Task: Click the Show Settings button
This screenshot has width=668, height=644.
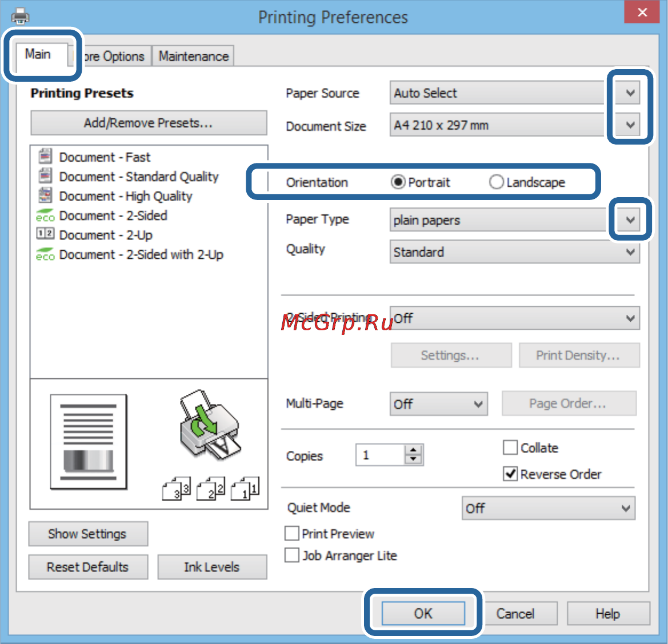Action: click(88, 534)
